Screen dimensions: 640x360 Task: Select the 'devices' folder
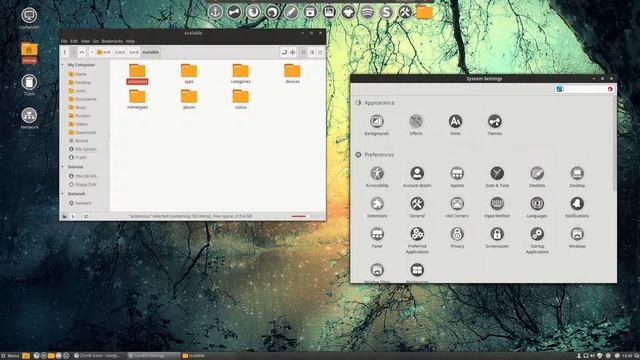click(292, 73)
